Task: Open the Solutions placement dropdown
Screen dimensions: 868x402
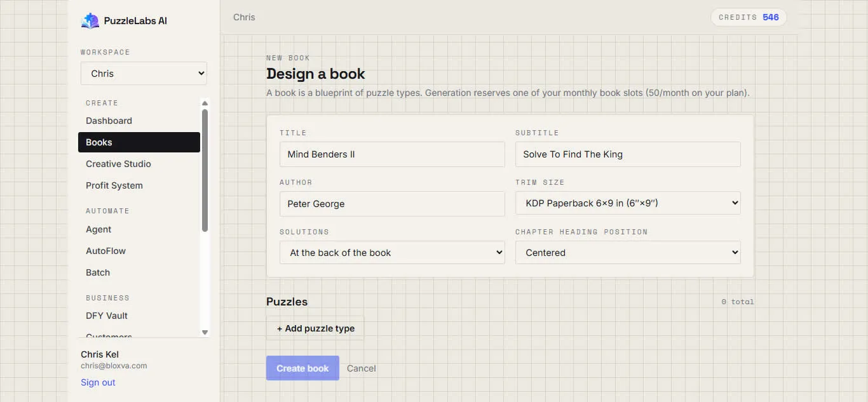Action: click(x=392, y=253)
